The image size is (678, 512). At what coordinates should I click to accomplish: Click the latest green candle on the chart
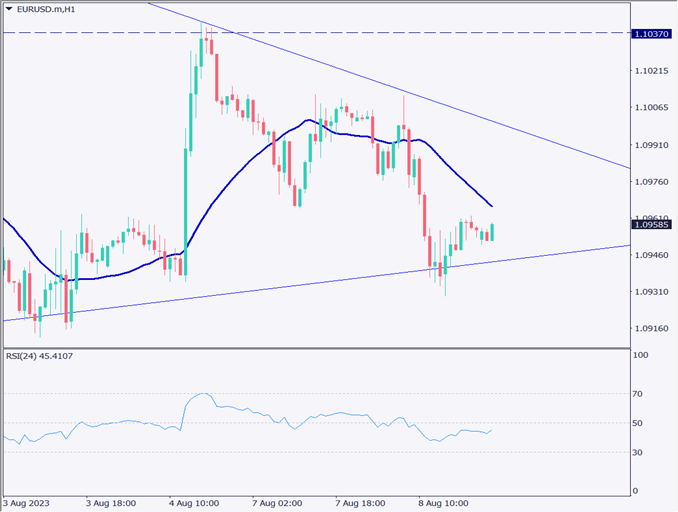[x=493, y=231]
